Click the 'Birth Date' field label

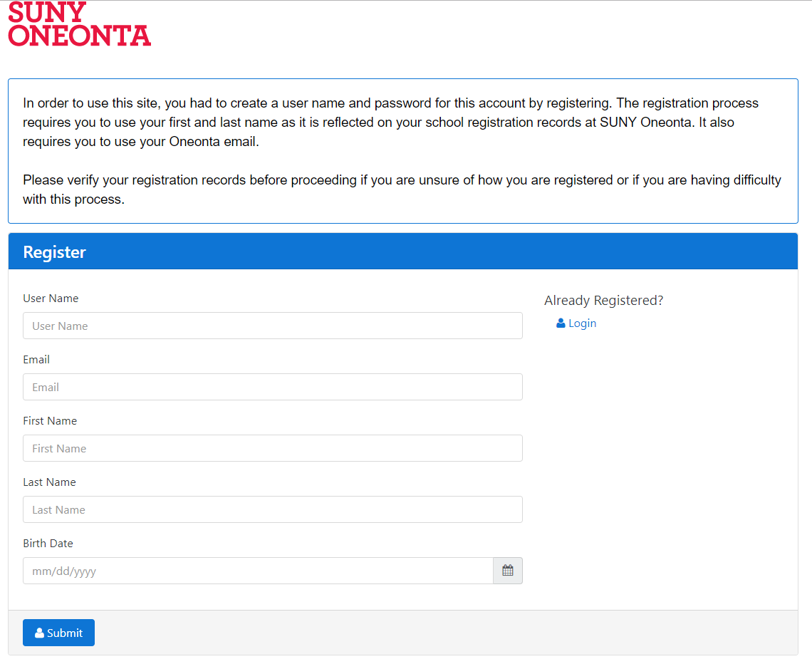48,544
